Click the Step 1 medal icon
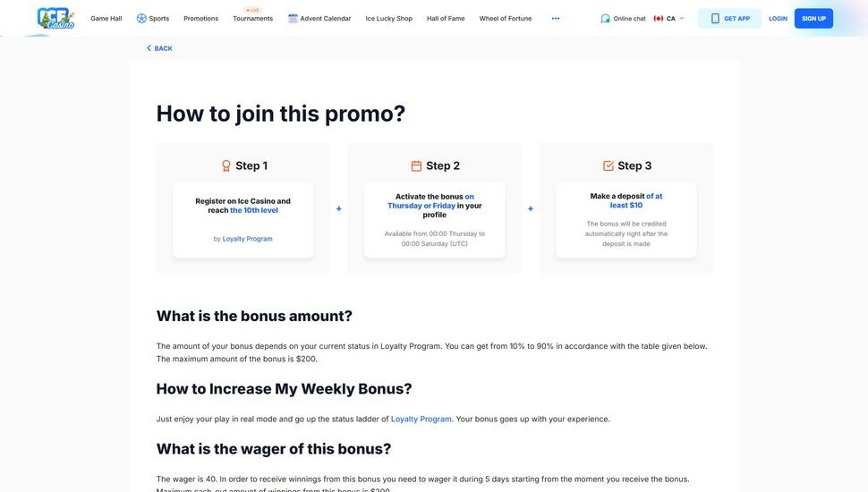The image size is (868, 492). pyautogui.click(x=226, y=165)
